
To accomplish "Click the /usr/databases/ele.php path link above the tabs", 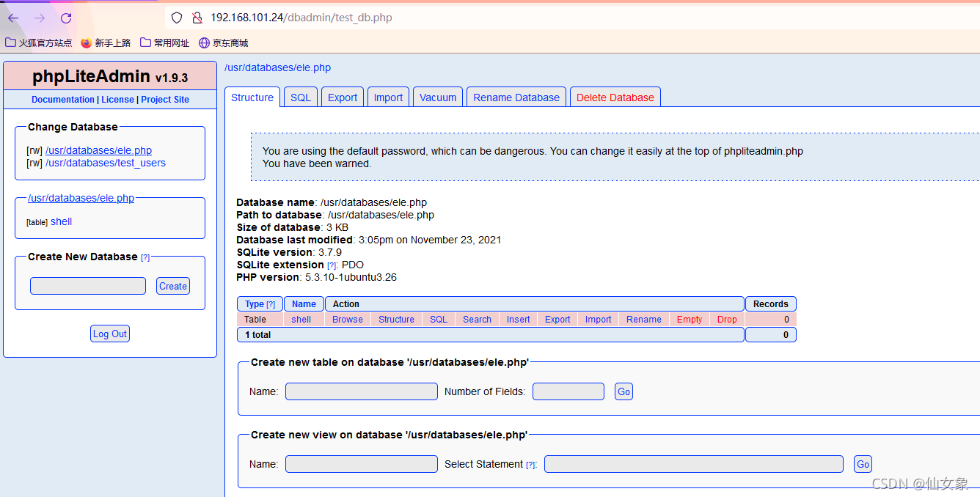I will 277,67.
